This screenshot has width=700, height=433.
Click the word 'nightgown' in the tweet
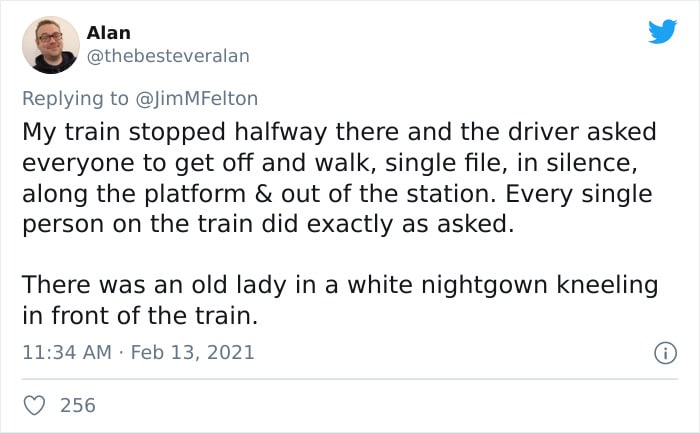tap(484, 286)
